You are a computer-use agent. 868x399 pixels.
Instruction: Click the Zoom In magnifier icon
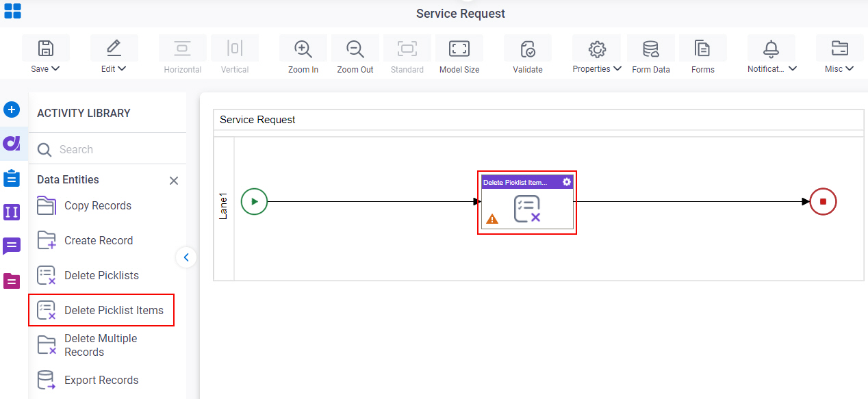[303, 49]
